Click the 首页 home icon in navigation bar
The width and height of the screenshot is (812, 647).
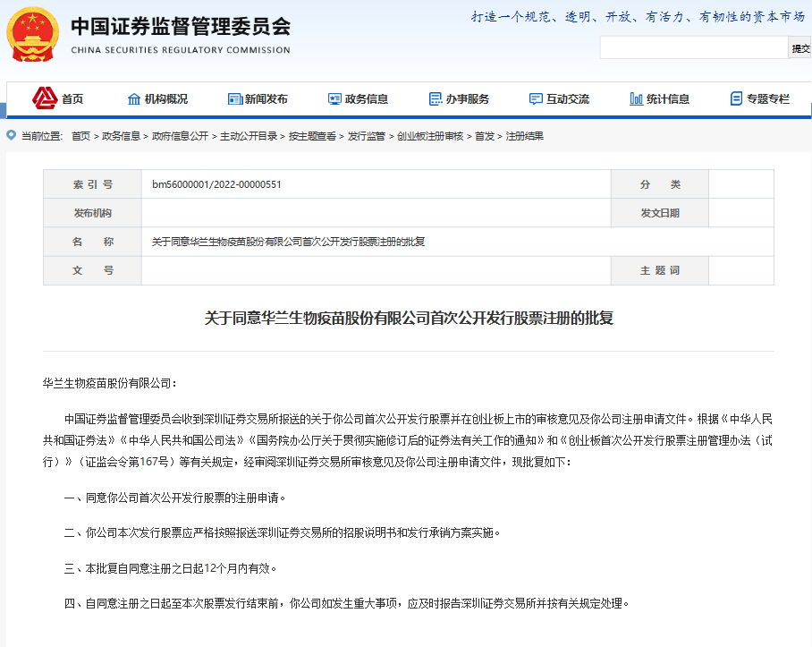45,98
